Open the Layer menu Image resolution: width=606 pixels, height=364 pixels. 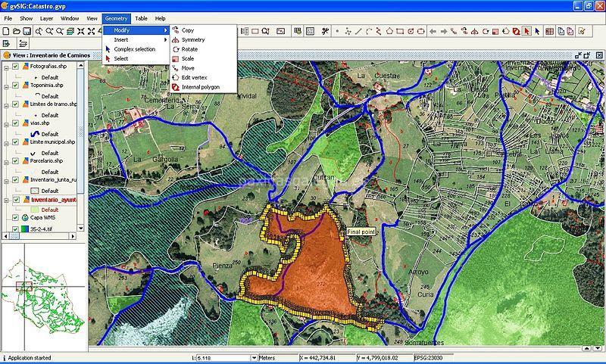pyautogui.click(x=46, y=18)
